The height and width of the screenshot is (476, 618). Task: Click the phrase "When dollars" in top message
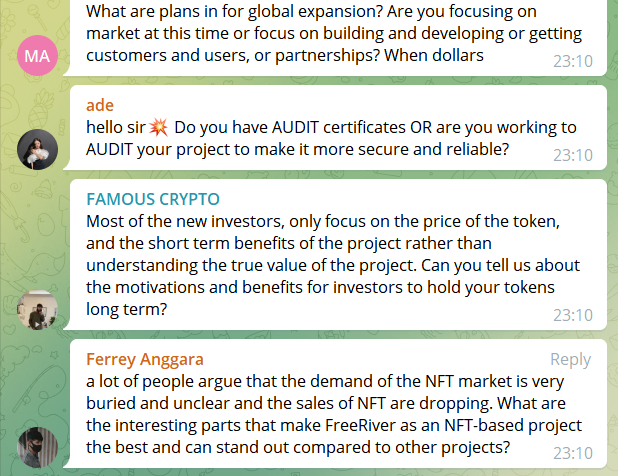[x=435, y=56]
